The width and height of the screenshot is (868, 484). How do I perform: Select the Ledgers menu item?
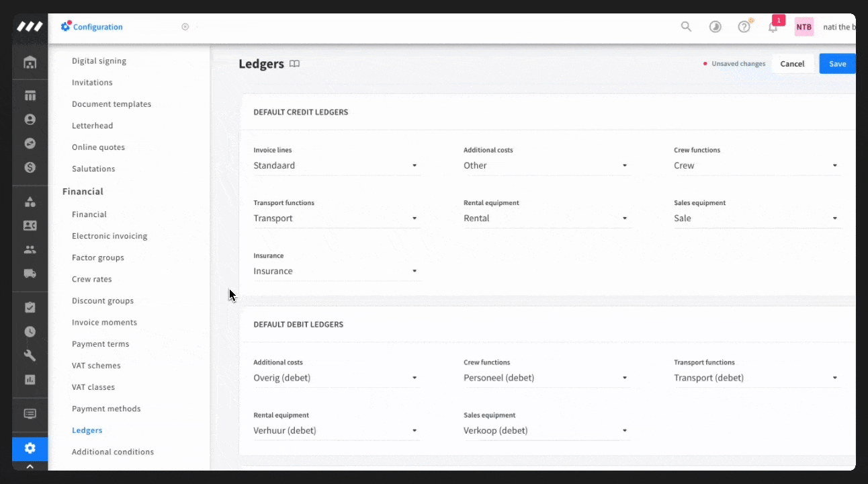(87, 430)
